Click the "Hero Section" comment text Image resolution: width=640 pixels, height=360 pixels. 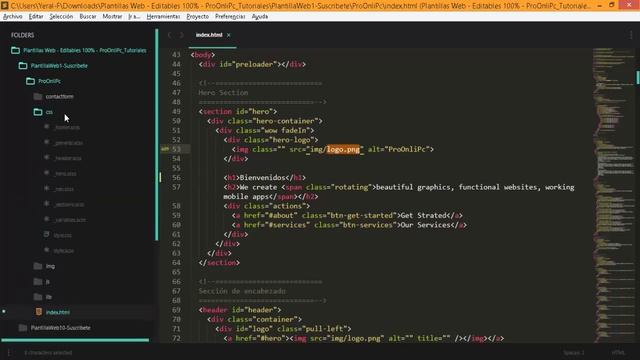(223, 93)
